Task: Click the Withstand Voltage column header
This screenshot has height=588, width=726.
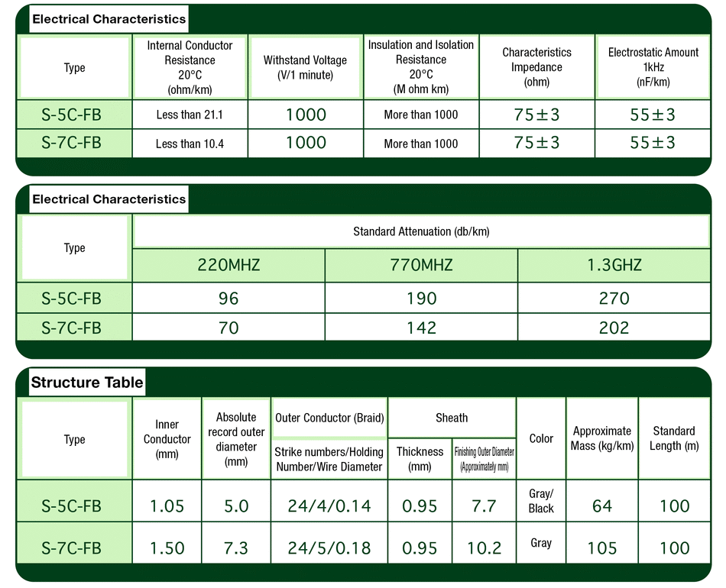Action: point(305,66)
